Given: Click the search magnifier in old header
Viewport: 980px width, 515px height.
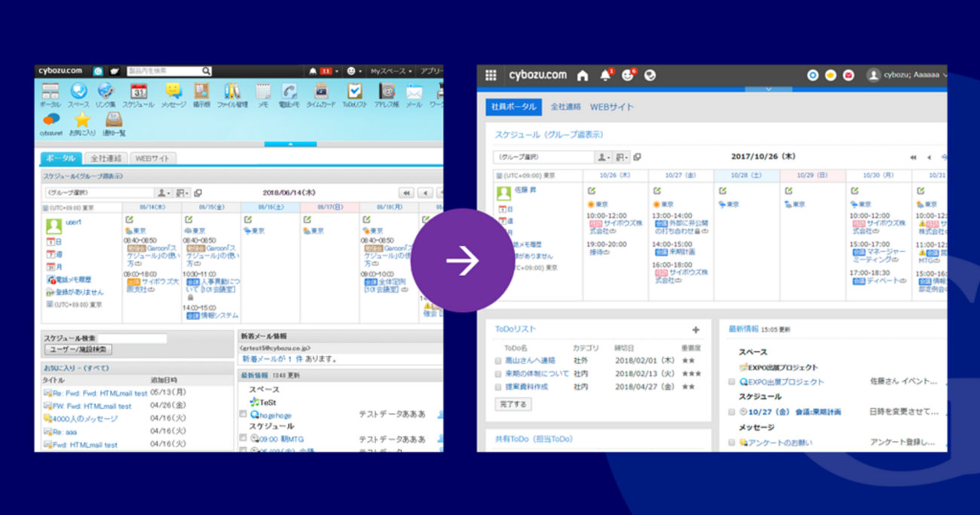Looking at the screenshot, I should coord(207,71).
